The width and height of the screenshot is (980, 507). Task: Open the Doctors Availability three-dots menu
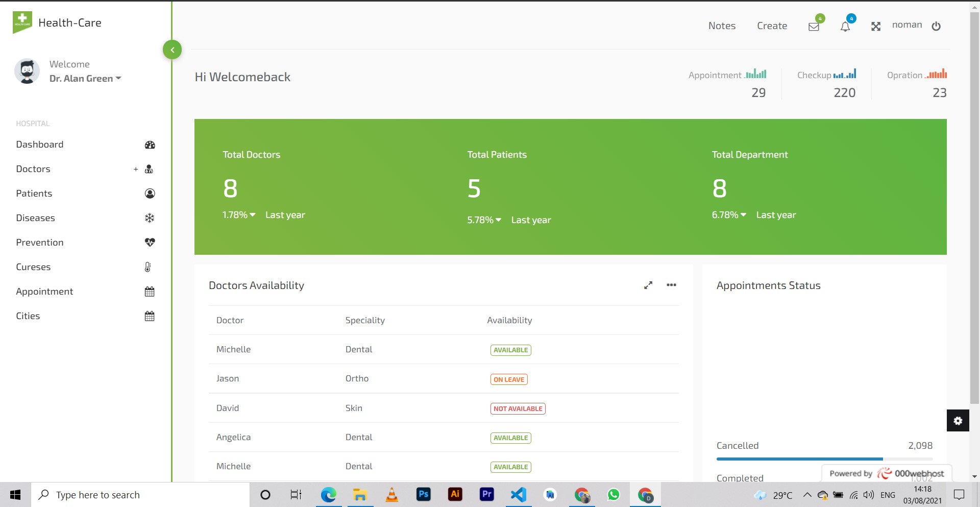pos(671,285)
